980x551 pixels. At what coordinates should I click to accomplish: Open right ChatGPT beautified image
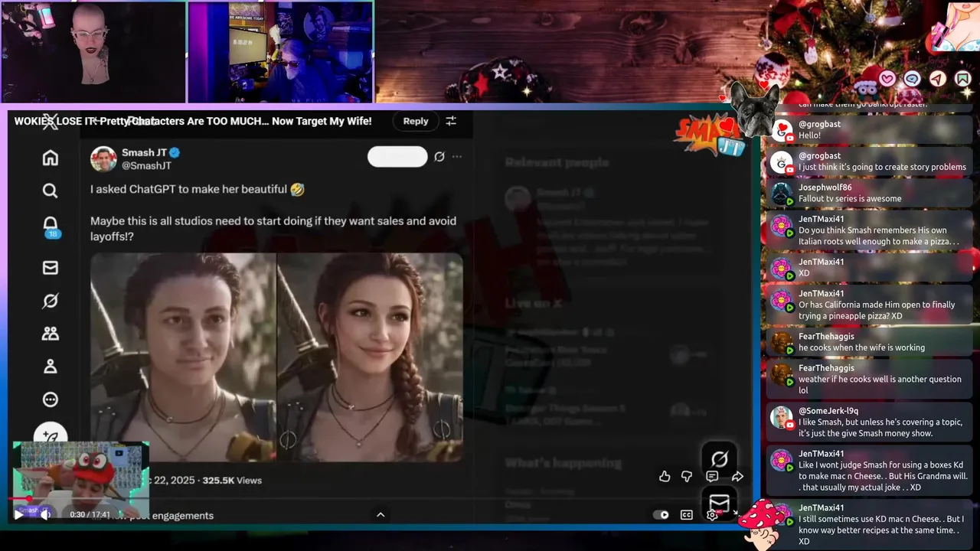click(370, 357)
